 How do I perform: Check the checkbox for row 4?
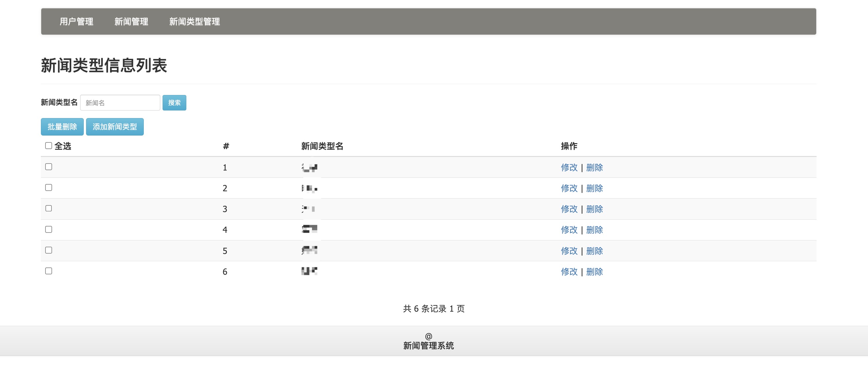click(48, 230)
